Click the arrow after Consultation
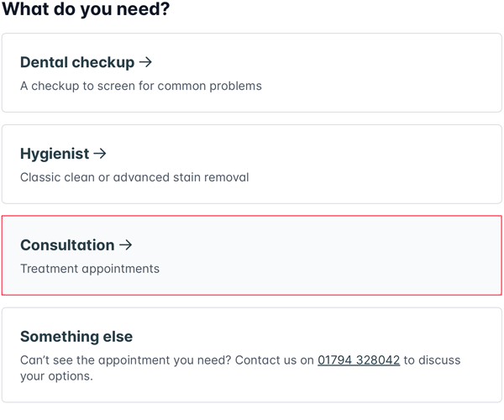Screen dimensions: 504x420 (x=126, y=245)
